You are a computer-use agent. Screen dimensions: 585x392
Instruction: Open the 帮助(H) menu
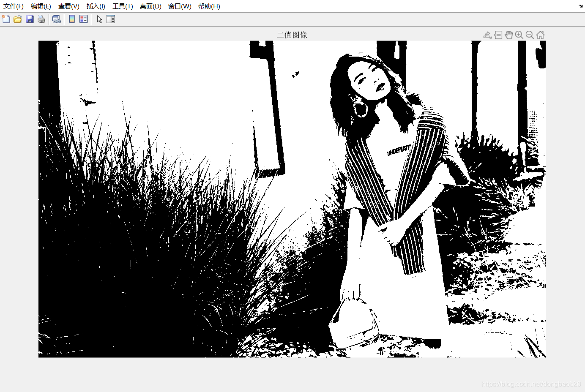click(209, 6)
